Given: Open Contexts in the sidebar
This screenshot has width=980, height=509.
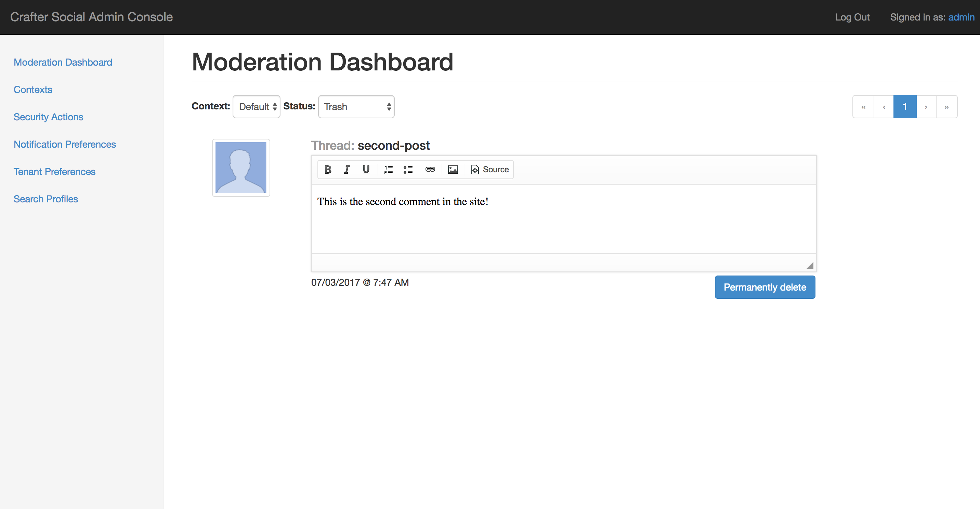Looking at the screenshot, I should 33,90.
